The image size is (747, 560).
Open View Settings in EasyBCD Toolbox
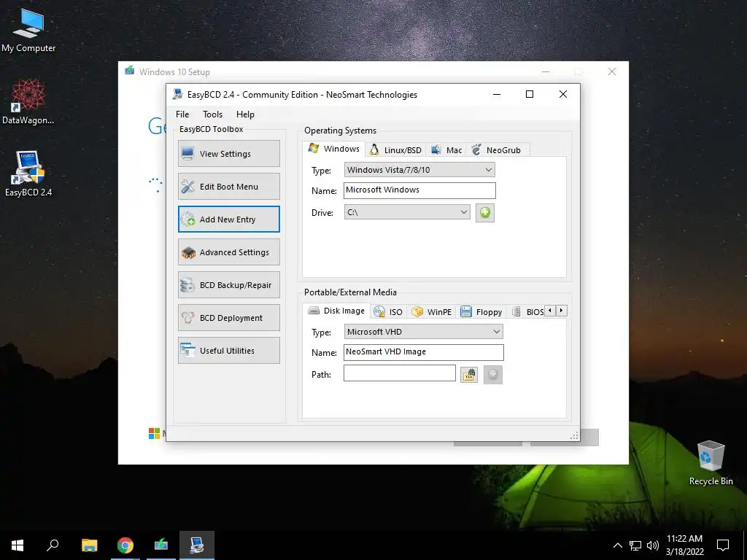[228, 153]
